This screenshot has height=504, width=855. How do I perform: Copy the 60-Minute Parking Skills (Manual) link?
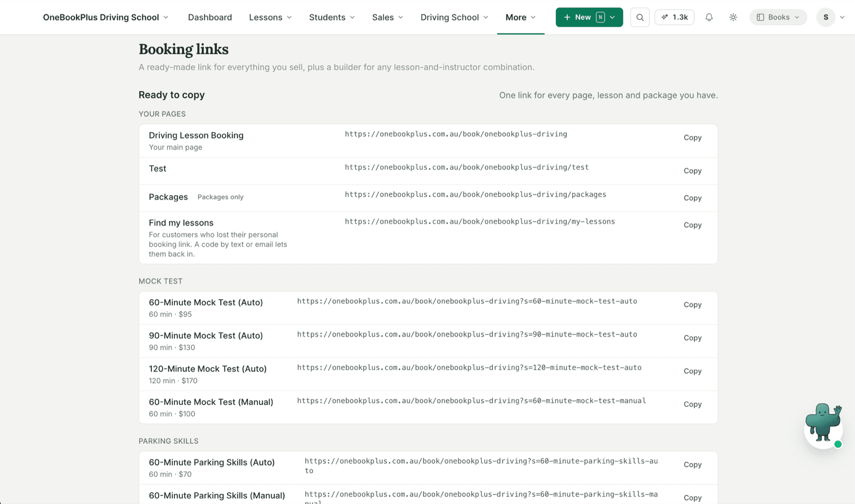pos(692,498)
